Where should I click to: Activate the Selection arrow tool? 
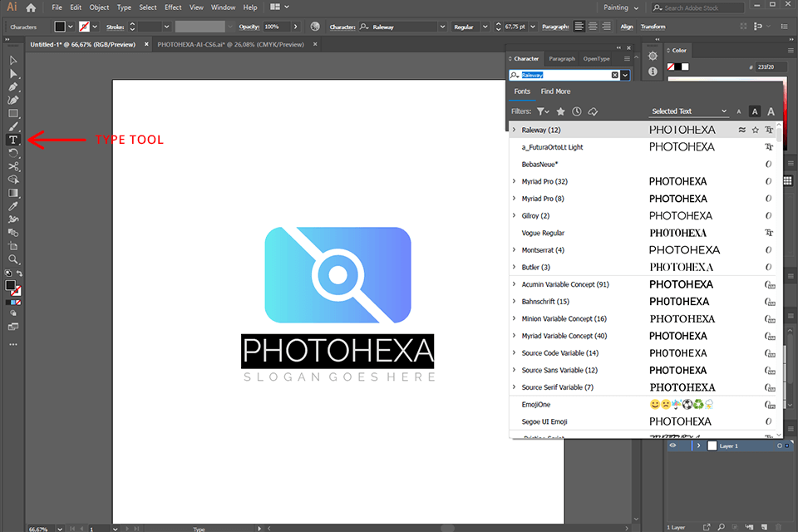pyautogui.click(x=12, y=60)
